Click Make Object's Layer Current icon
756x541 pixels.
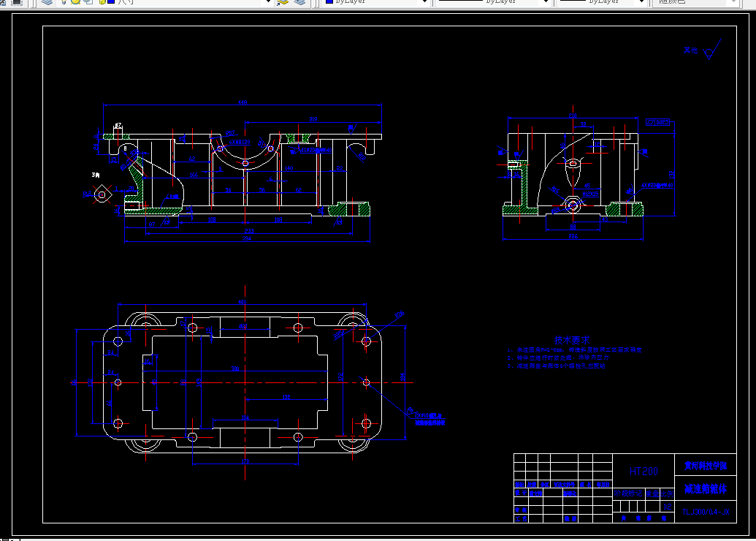(283, 2)
